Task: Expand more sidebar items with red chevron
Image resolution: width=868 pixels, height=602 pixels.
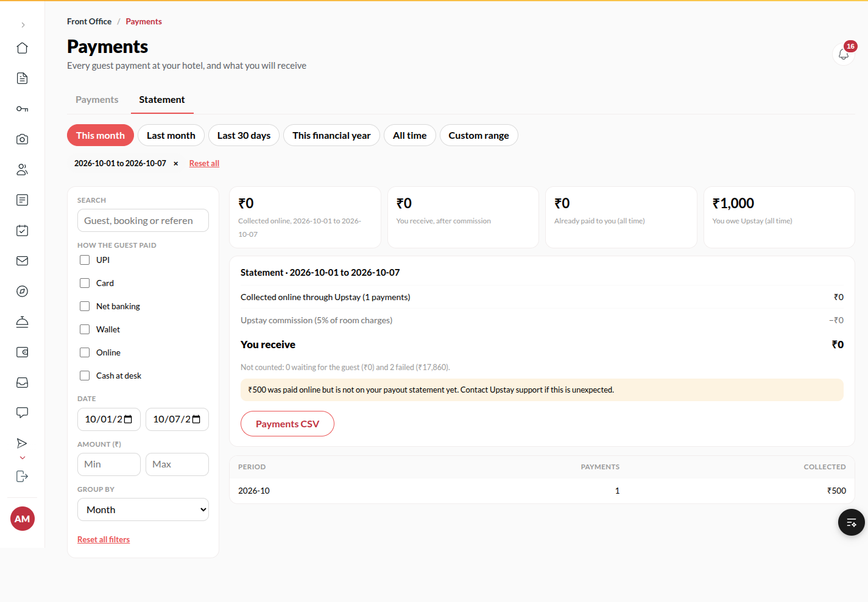Action: click(23, 458)
